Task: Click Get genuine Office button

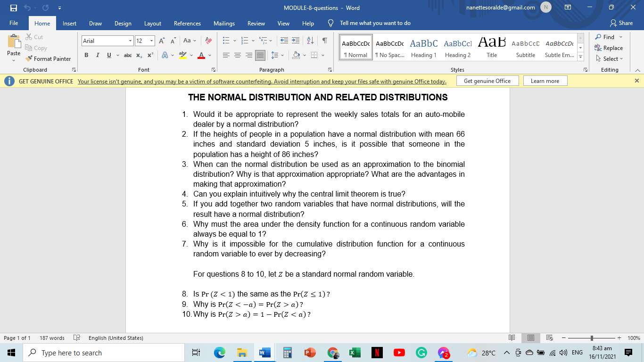Action: pyautogui.click(x=487, y=81)
